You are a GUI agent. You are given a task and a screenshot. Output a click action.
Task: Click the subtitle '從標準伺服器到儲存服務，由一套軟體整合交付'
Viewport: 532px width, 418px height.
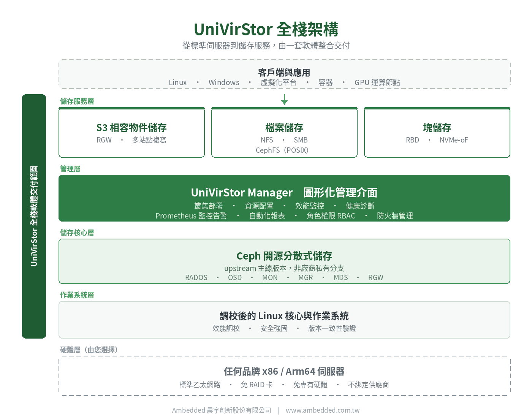coord(266,46)
